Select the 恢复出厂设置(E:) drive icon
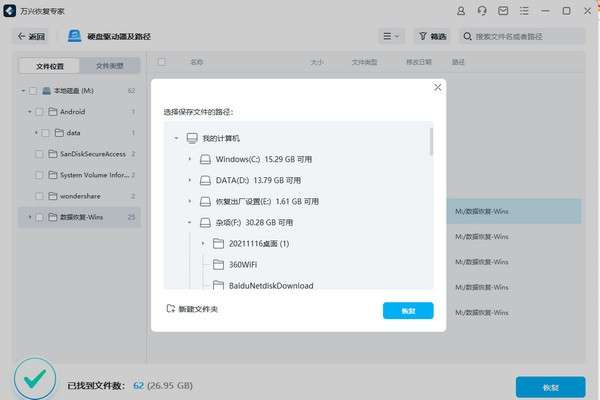600x400 pixels. tap(205, 201)
